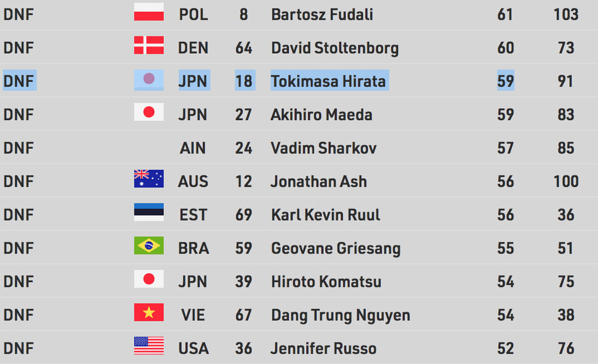Click the Japan flag beside Akihiro Maeda
598x364 pixels.
tap(149, 113)
